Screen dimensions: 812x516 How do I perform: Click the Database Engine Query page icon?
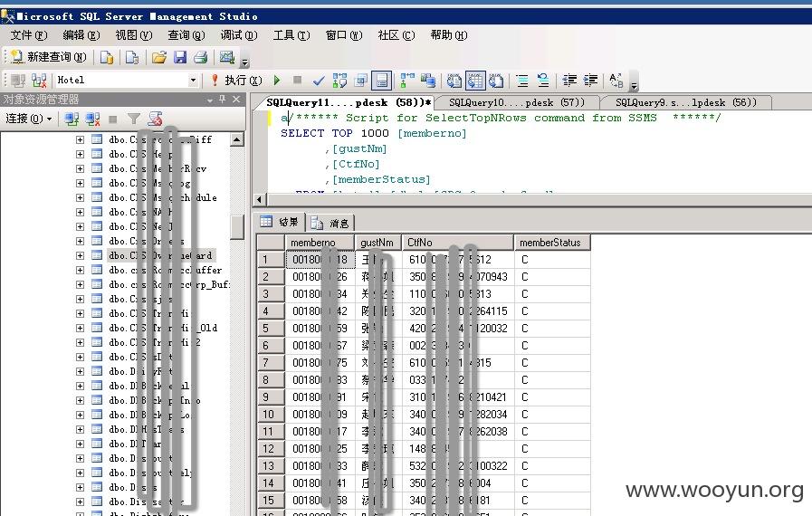[x=107, y=57]
